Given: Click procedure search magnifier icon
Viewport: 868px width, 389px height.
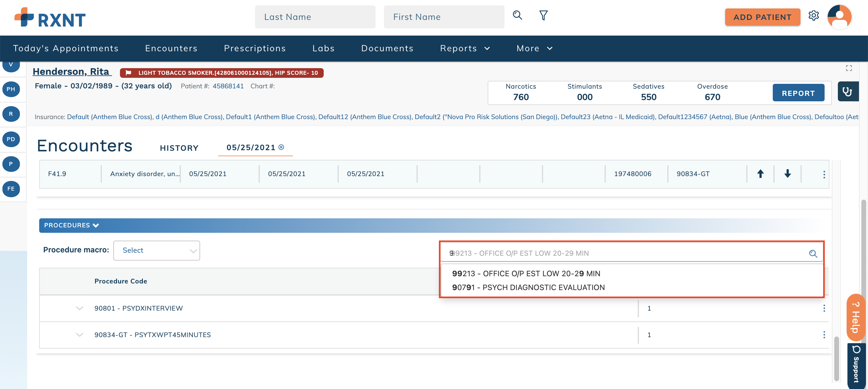Looking at the screenshot, I should click(x=813, y=254).
